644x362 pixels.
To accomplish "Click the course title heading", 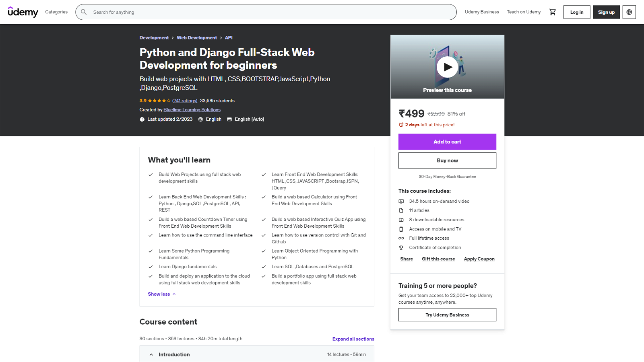I will pyautogui.click(x=227, y=59).
